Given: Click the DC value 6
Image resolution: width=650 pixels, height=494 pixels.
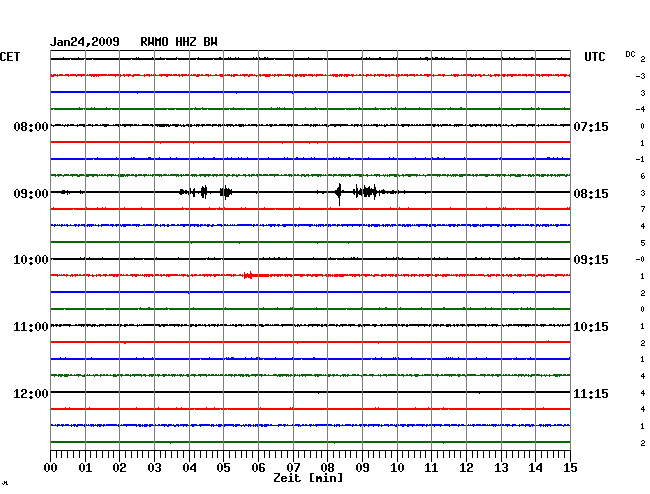Looking at the screenshot, I should (x=643, y=176).
